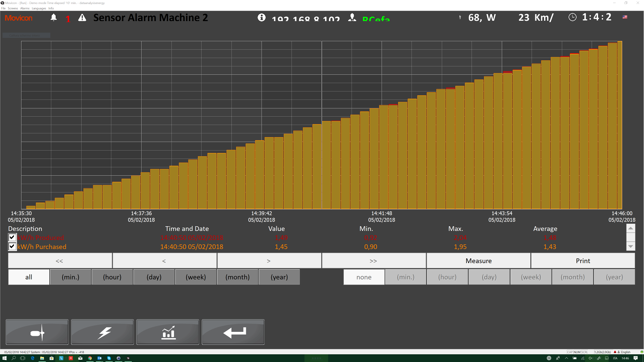Click the muted volume icon in the system tray
The image size is (644, 362).
pos(590,358)
